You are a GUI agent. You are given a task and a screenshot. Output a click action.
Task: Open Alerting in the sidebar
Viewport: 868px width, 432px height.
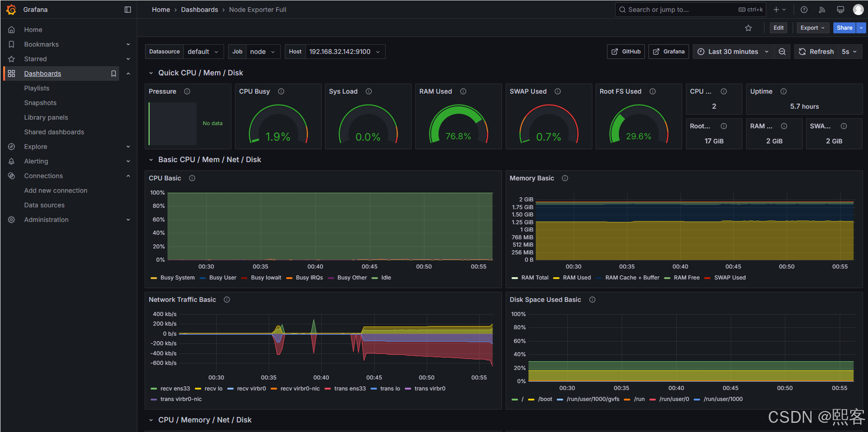coord(36,161)
